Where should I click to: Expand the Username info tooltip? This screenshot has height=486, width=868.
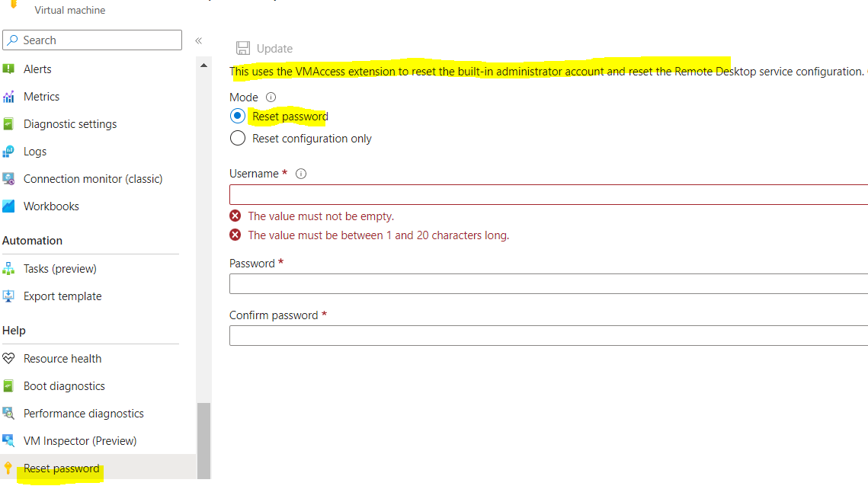pos(300,173)
